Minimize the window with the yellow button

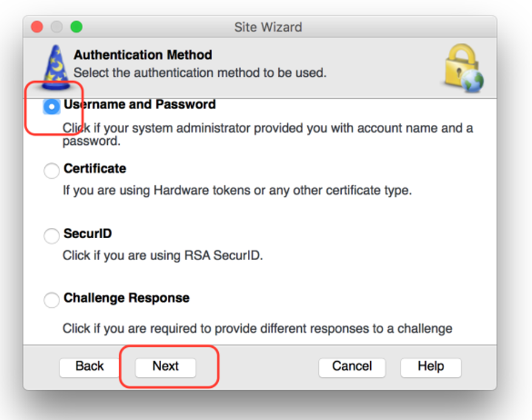(56, 27)
